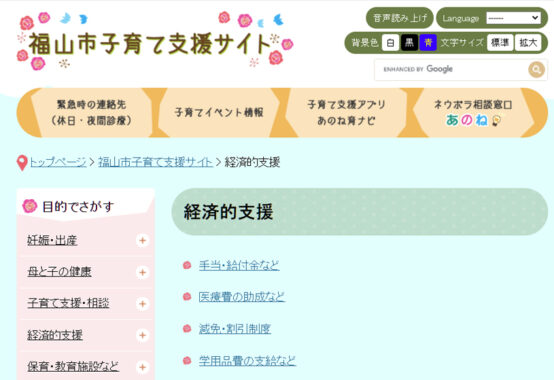This screenshot has width=554, height=380.
Task: Click the あのね lightbulb icon in ネウボラ相談窓口
Action: pyautogui.click(x=496, y=121)
